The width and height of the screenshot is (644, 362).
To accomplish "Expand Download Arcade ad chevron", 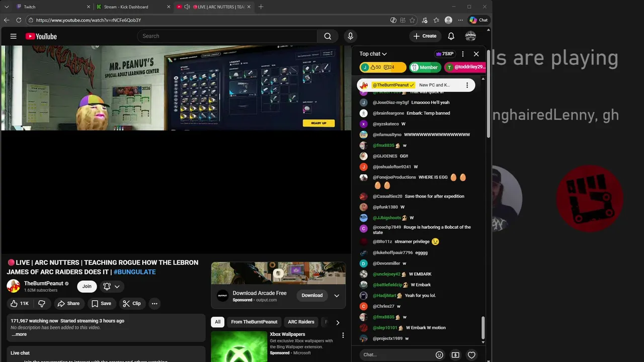I will [x=337, y=296].
